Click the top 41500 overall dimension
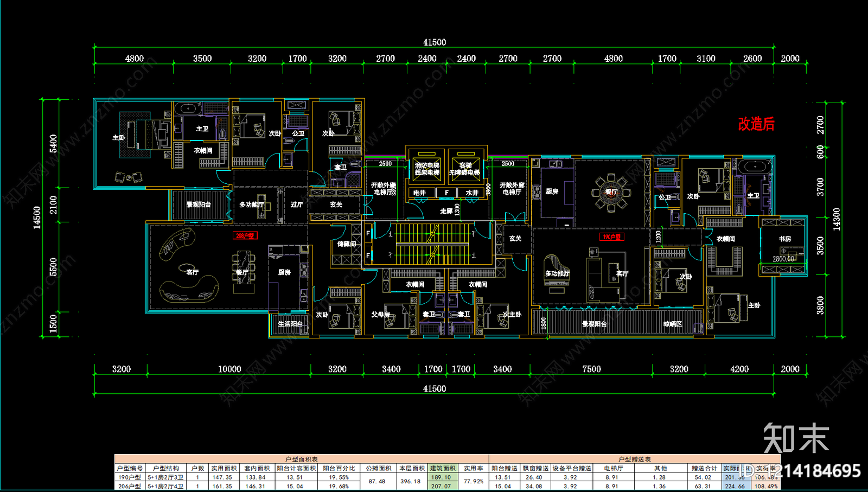 tap(435, 42)
